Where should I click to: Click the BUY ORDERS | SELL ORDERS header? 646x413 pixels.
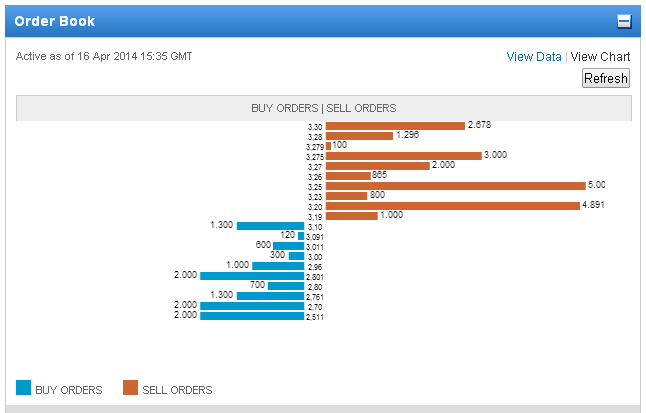[324, 108]
